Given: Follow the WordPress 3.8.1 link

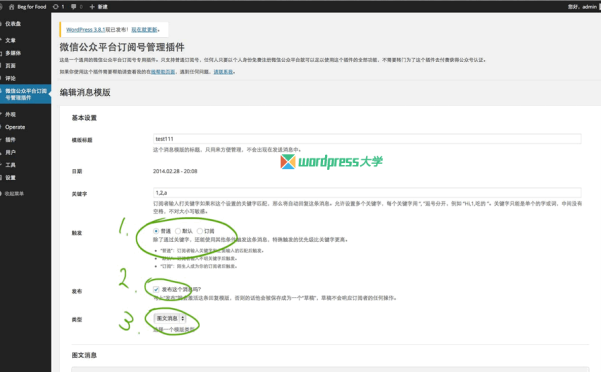Looking at the screenshot, I should point(85,29).
